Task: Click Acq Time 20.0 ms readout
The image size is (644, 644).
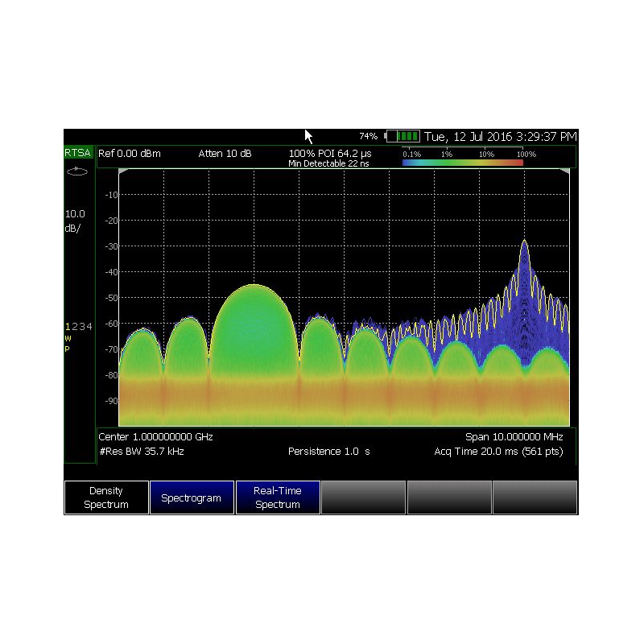Action: pyautogui.click(x=498, y=452)
